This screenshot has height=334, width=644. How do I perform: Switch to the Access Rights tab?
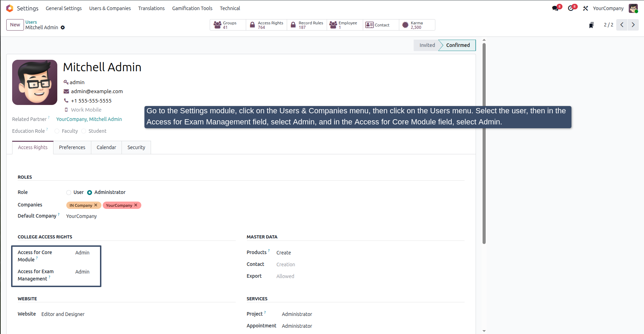(33, 147)
